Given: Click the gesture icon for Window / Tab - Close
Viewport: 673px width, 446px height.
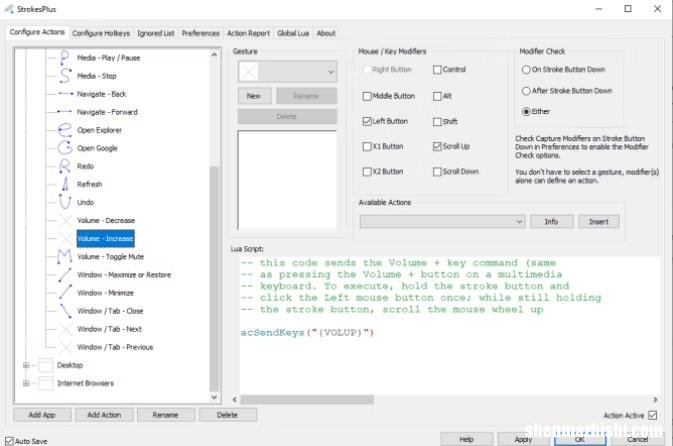Looking at the screenshot, I should click(65, 310).
